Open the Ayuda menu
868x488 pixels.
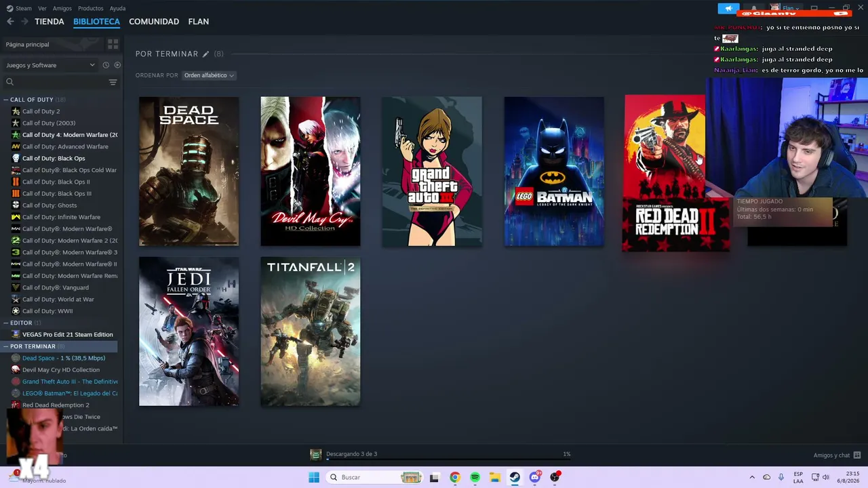coord(117,8)
